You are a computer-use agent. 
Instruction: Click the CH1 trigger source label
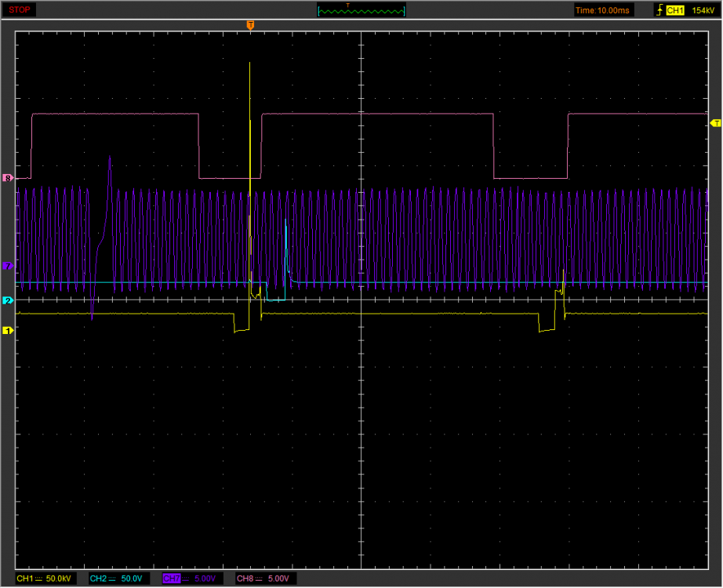click(x=677, y=10)
